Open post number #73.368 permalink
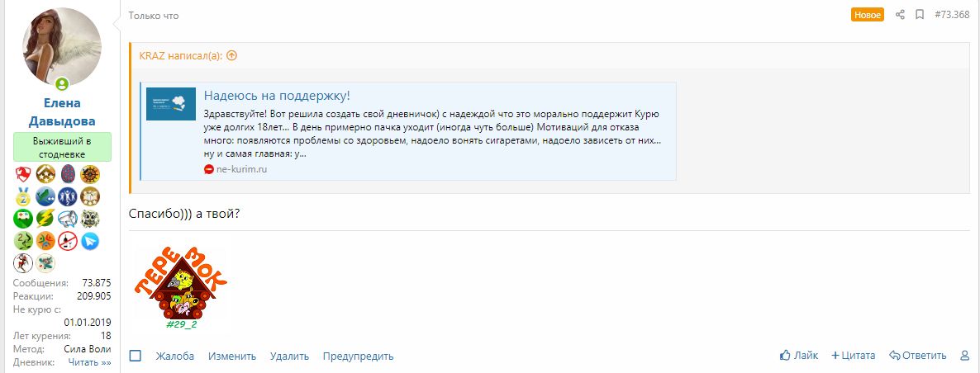980x373 pixels. 952,15
